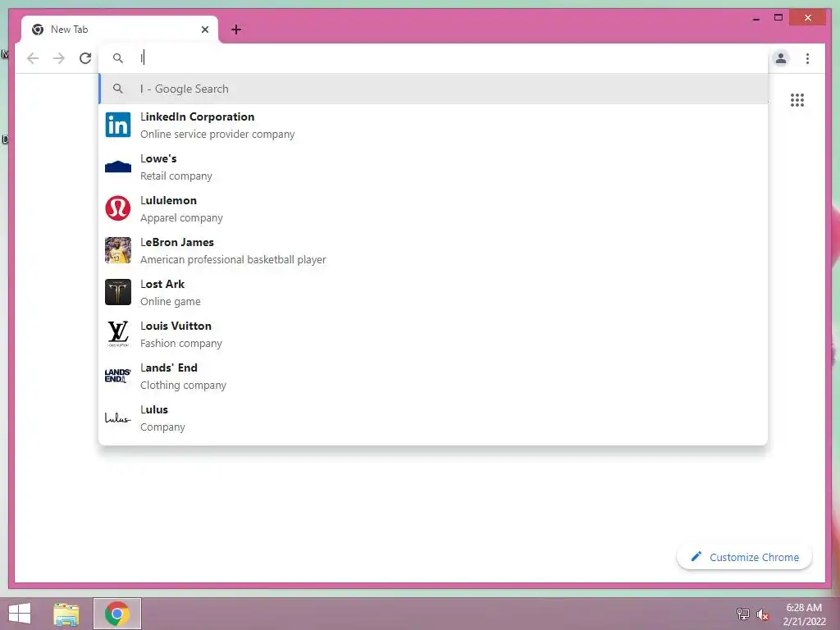Click the Lululemon logo icon
The image size is (840, 630).
[x=118, y=208]
